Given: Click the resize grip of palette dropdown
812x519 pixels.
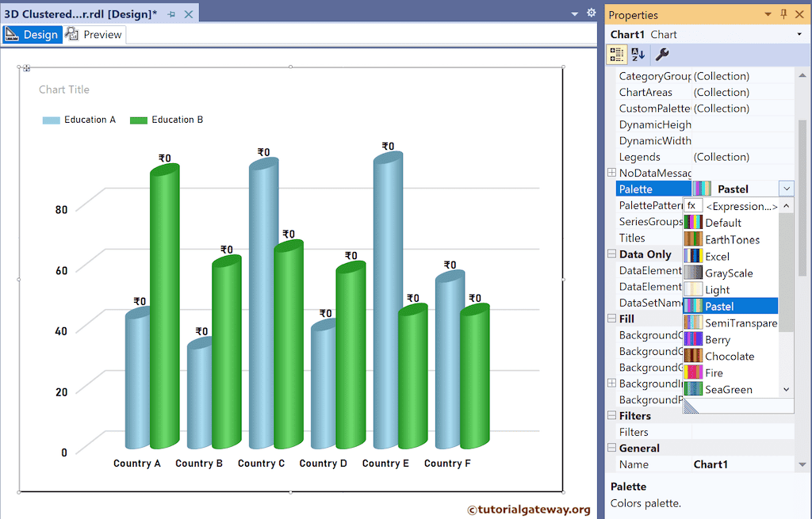Looking at the screenshot, I should coord(691,406).
